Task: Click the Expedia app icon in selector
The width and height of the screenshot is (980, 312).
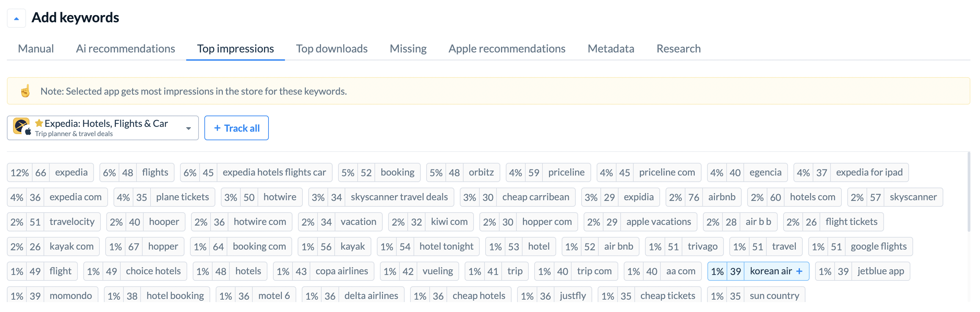Action: point(21,126)
